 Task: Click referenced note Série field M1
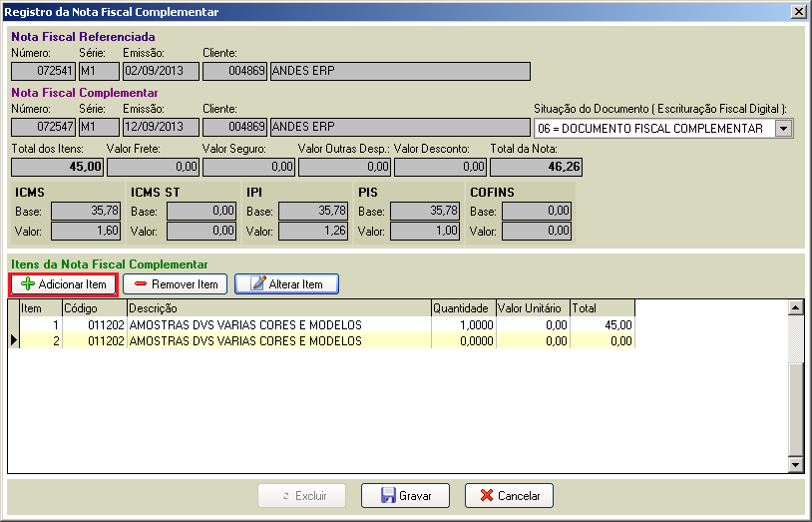99,71
